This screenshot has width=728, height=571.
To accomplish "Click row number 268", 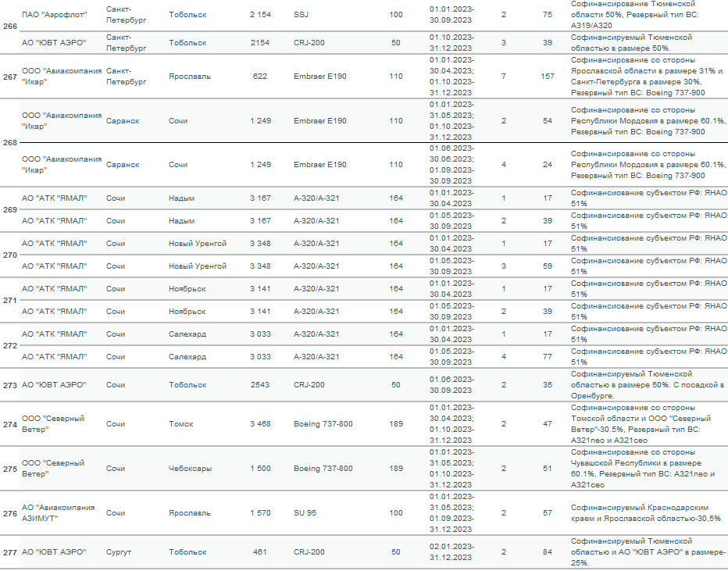I will click(x=9, y=142).
